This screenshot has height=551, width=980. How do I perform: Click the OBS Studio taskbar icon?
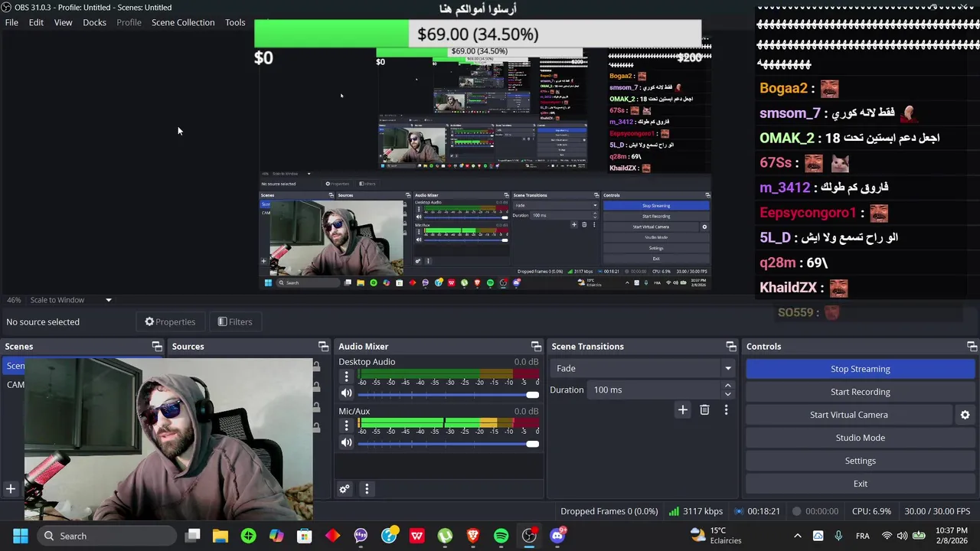[x=529, y=536]
